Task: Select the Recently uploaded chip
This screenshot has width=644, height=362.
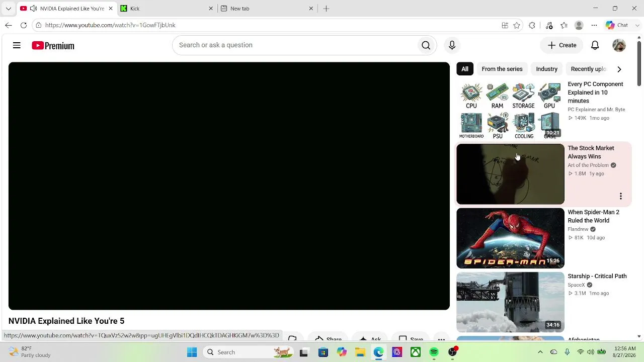Action: pyautogui.click(x=588, y=69)
